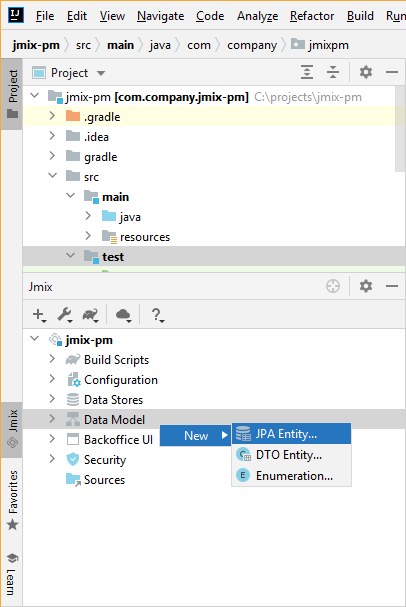Viewport: 406px width, 607px height.
Task: Expand the Data Stores node
Action: (x=52, y=399)
